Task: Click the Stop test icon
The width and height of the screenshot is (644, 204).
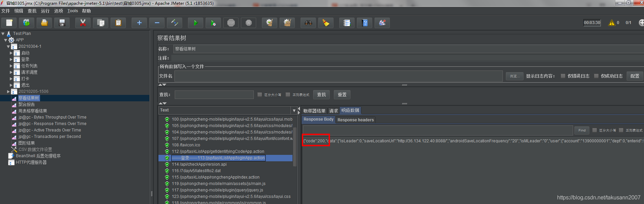Action: coord(231,23)
